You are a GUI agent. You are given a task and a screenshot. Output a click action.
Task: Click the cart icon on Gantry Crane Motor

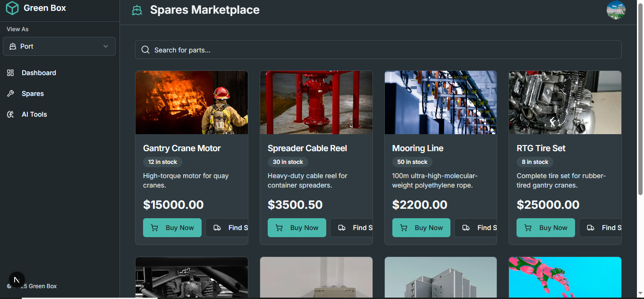click(154, 228)
